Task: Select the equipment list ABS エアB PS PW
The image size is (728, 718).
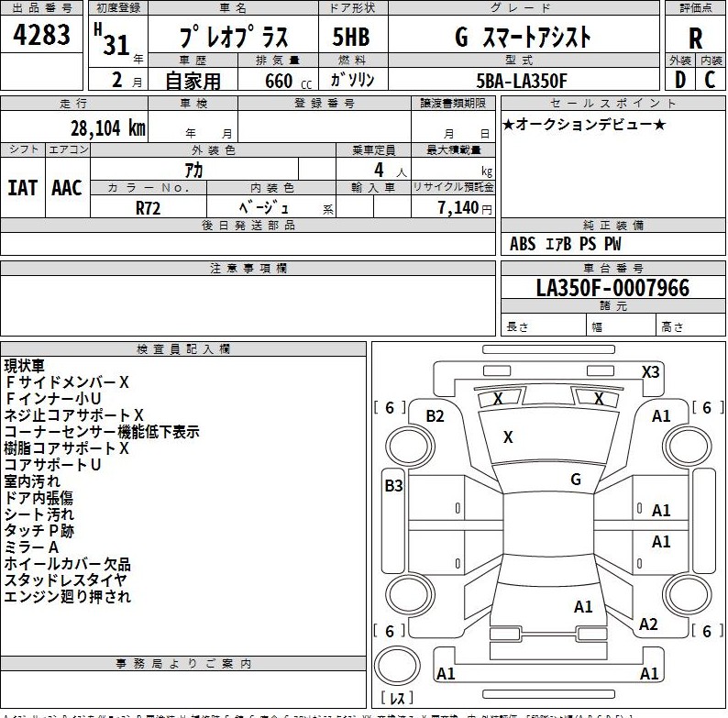Action: click(x=565, y=243)
